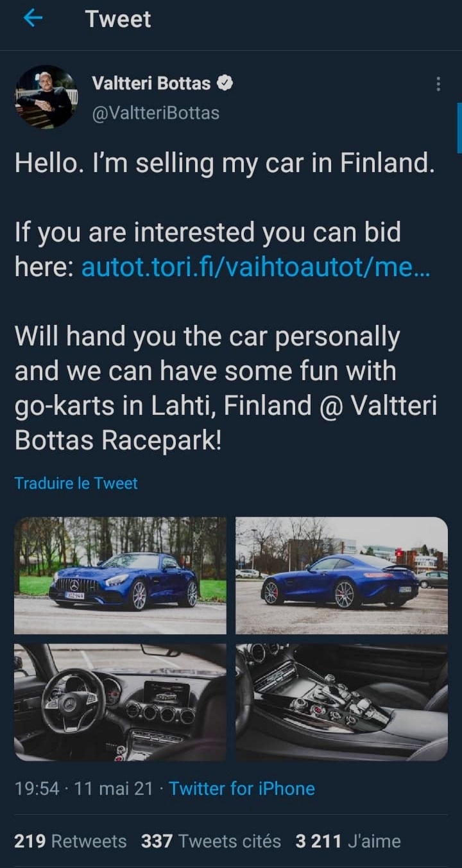Open the three-dot tweet options menu
This screenshot has width=462, height=868.
[x=438, y=84]
